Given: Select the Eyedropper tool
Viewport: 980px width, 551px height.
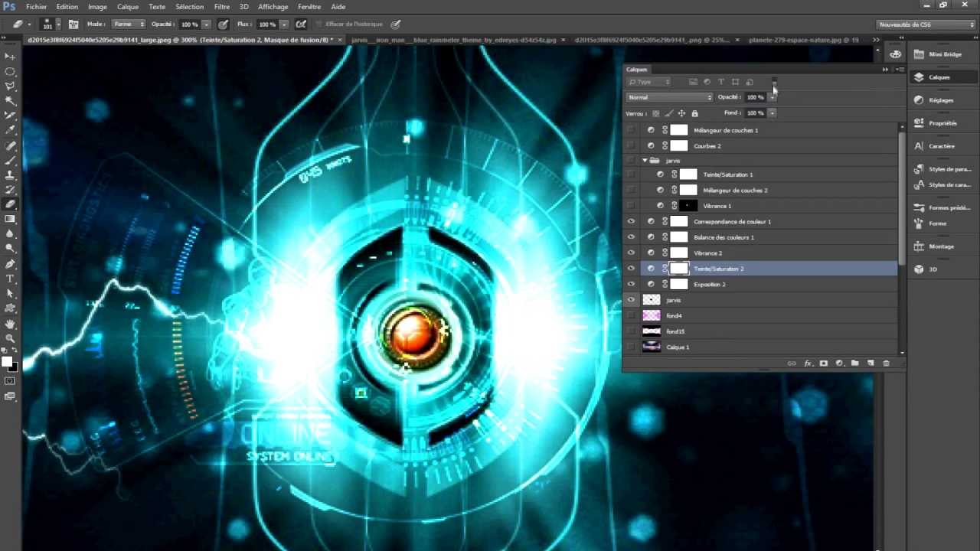Looking at the screenshot, I should (x=11, y=130).
